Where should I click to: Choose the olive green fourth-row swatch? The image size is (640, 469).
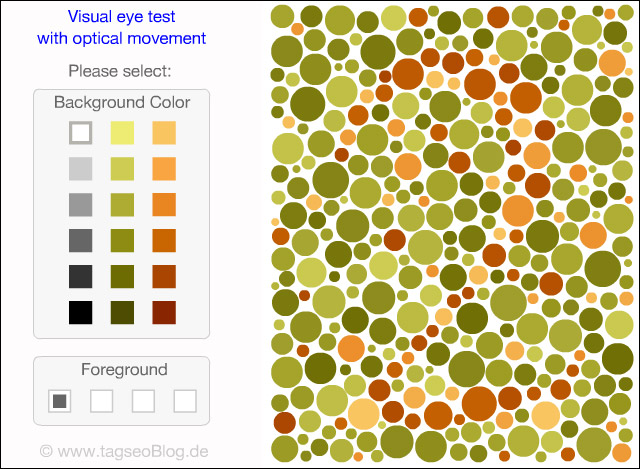(x=122, y=240)
